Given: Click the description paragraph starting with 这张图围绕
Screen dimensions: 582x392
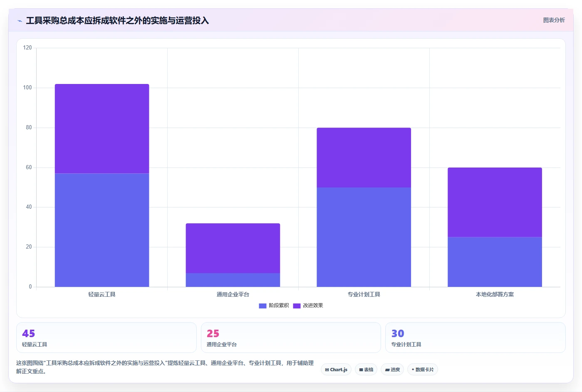Looking at the screenshot, I should [x=165, y=367].
